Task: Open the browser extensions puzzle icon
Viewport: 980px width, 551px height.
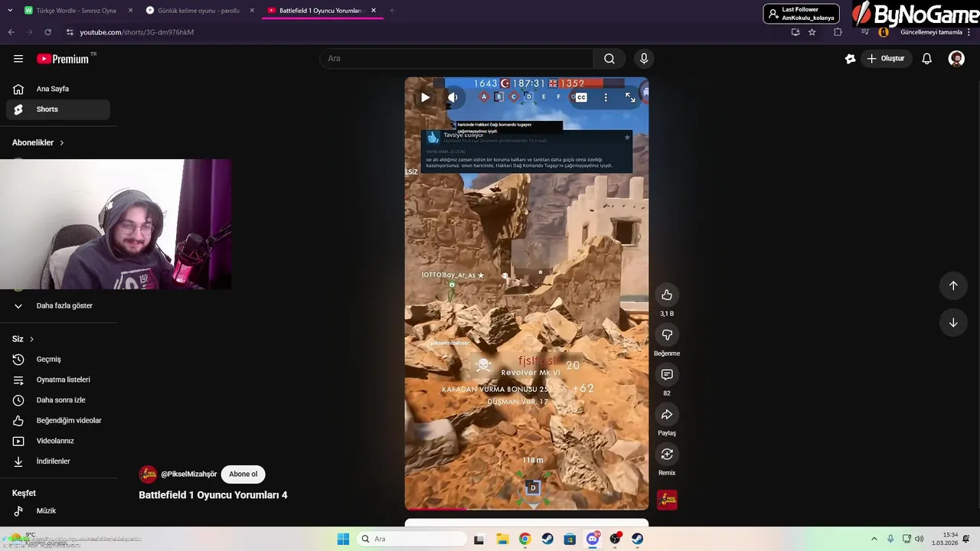Action: point(838,32)
